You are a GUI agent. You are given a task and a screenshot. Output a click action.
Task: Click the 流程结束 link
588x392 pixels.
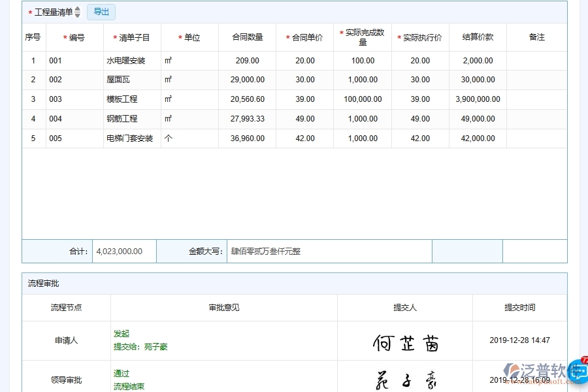pyautogui.click(x=127, y=385)
